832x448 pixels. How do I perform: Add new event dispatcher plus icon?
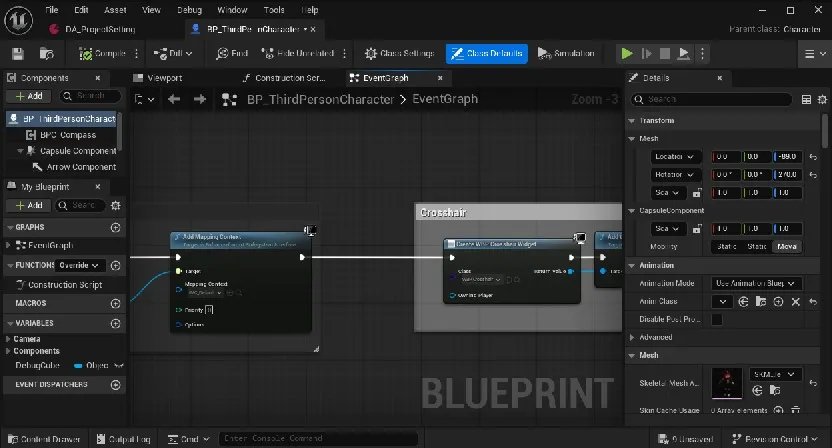coord(116,384)
